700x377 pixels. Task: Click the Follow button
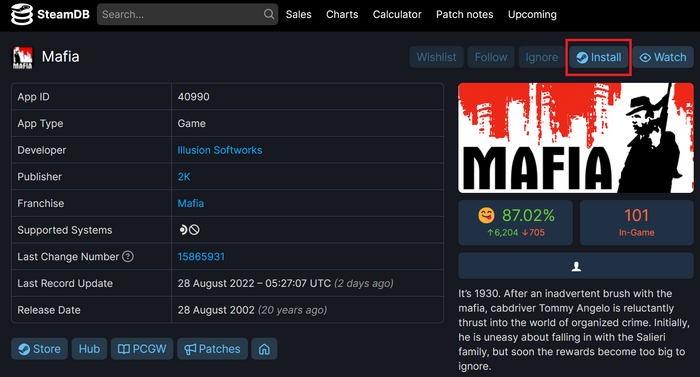click(491, 57)
